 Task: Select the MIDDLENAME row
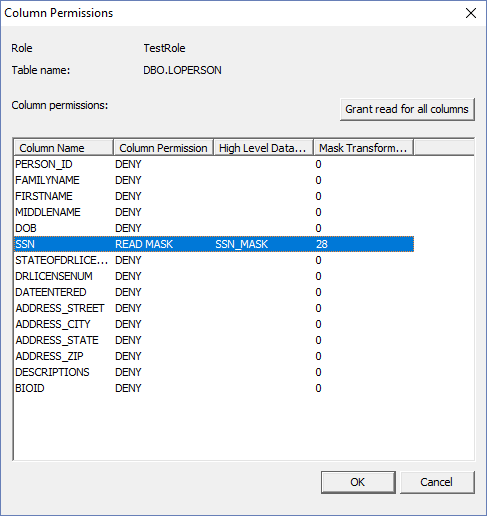click(214, 212)
